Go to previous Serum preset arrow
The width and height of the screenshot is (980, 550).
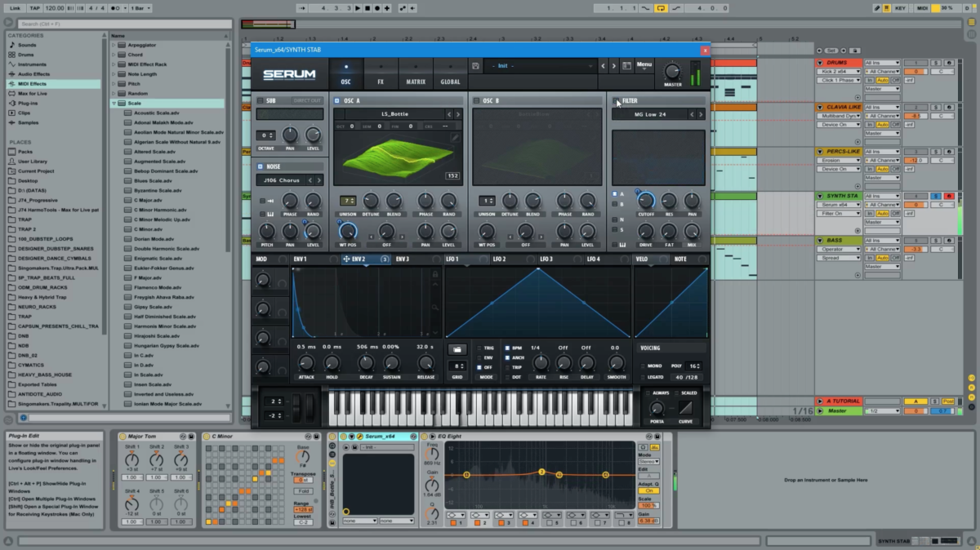click(x=604, y=65)
